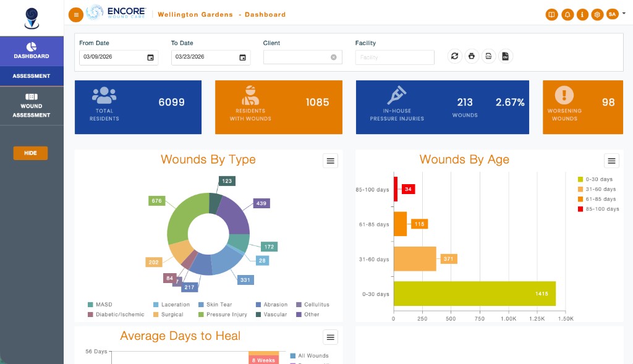Click the HIDE sidebar button
This screenshot has width=633, height=364.
click(30, 153)
